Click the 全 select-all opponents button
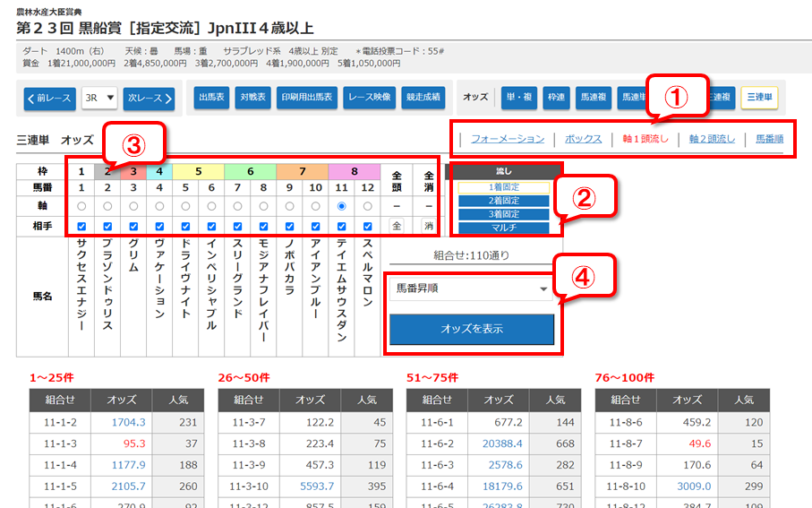The image size is (812, 508). click(x=397, y=226)
